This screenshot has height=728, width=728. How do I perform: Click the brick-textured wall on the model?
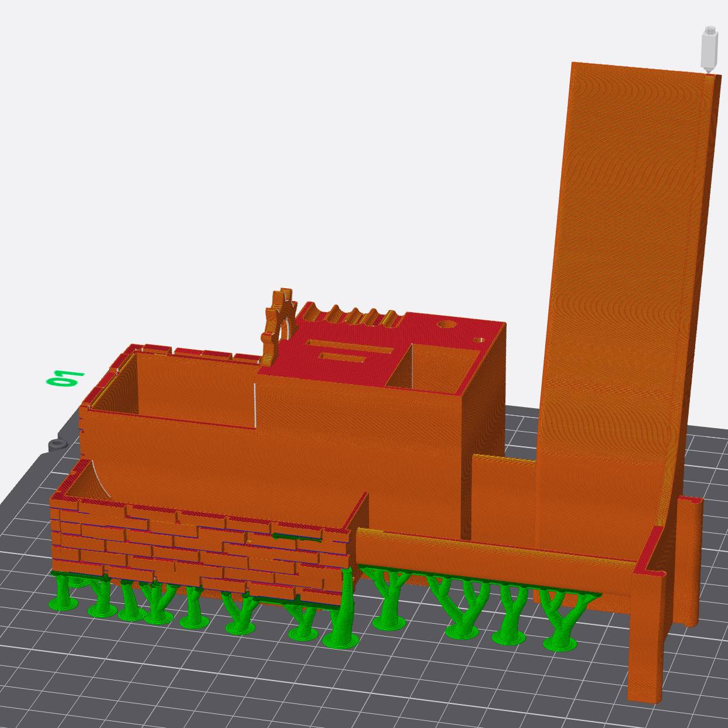coord(199,551)
